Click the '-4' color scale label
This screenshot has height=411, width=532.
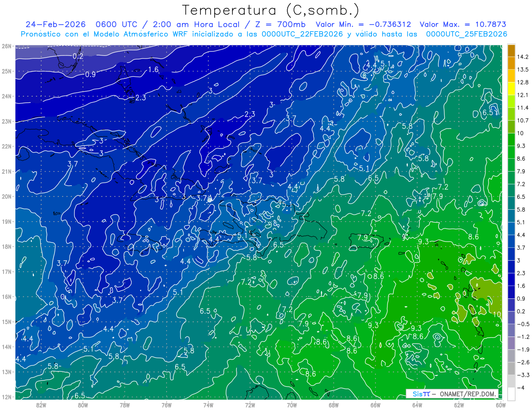pos(521,387)
